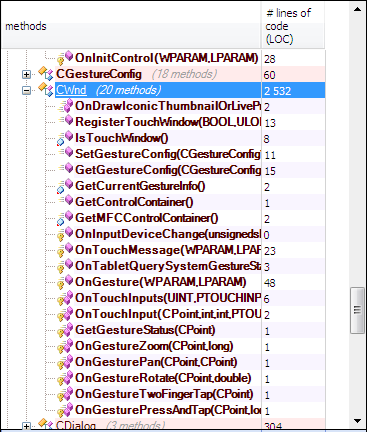Select OnGestureTwoFingerTap(CPoint) method
This screenshot has height=432, width=367.
(164, 394)
